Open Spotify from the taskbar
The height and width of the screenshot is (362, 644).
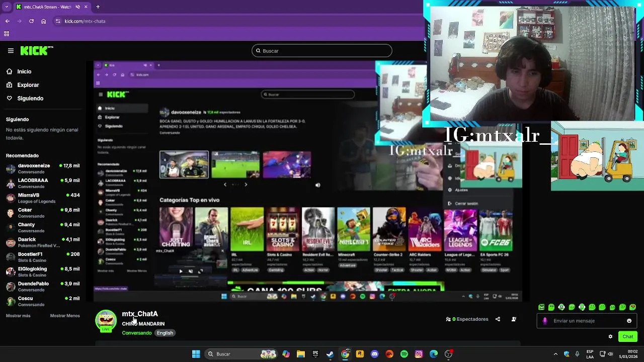click(404, 354)
